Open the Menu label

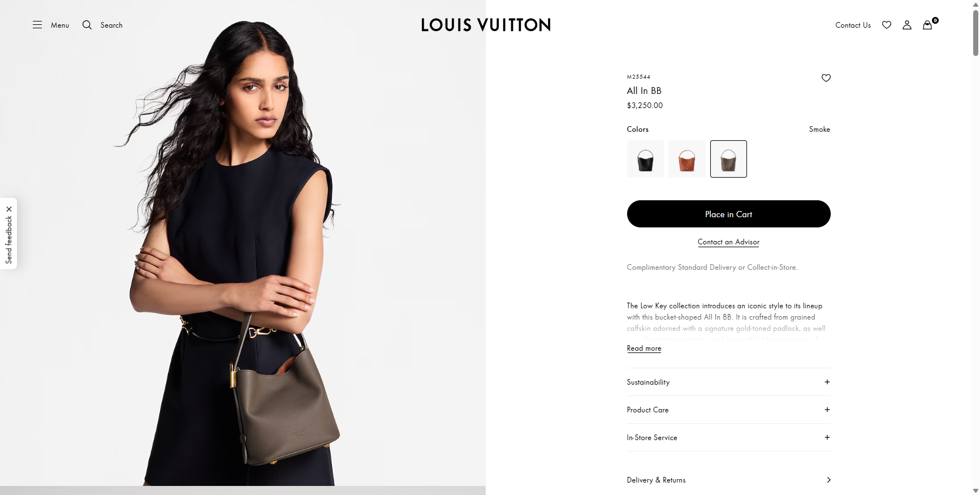[x=60, y=25]
